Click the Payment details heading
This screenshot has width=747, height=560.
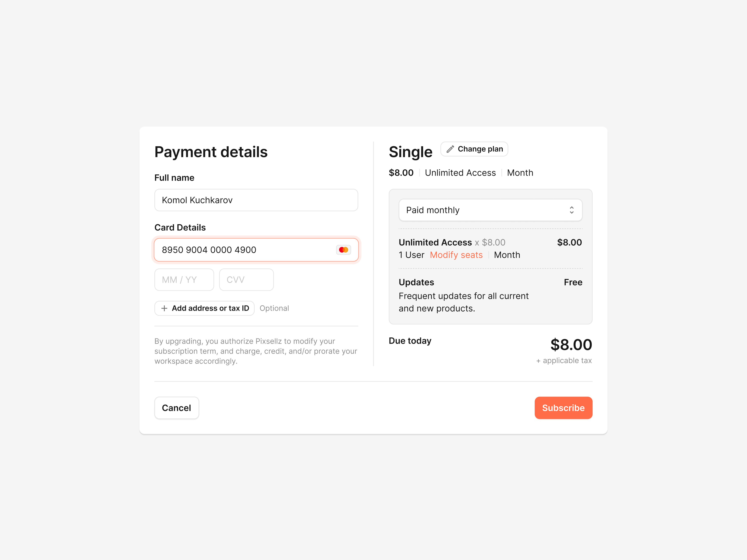pos(211,152)
